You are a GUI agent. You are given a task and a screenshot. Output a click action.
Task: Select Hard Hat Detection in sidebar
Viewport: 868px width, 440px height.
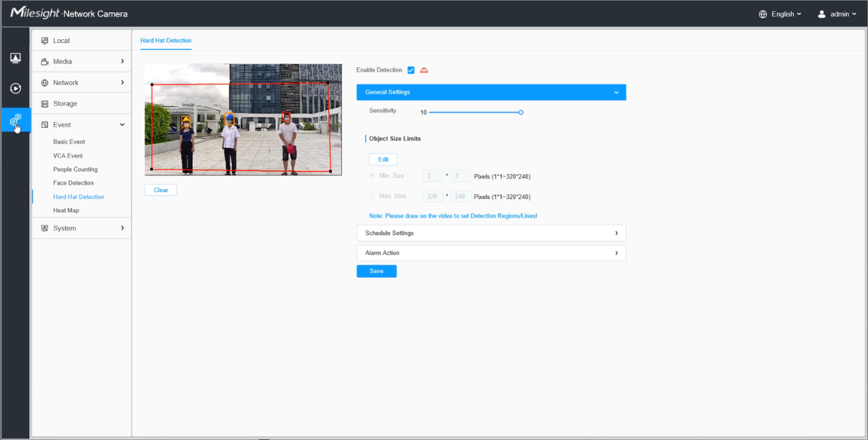79,197
